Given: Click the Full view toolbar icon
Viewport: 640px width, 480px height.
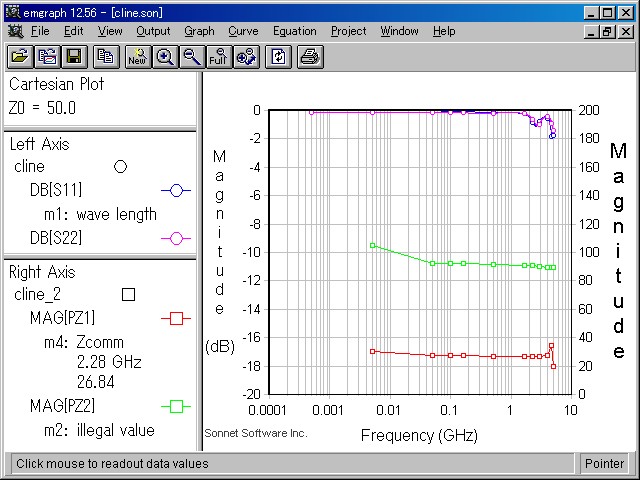Looking at the screenshot, I should [219, 57].
